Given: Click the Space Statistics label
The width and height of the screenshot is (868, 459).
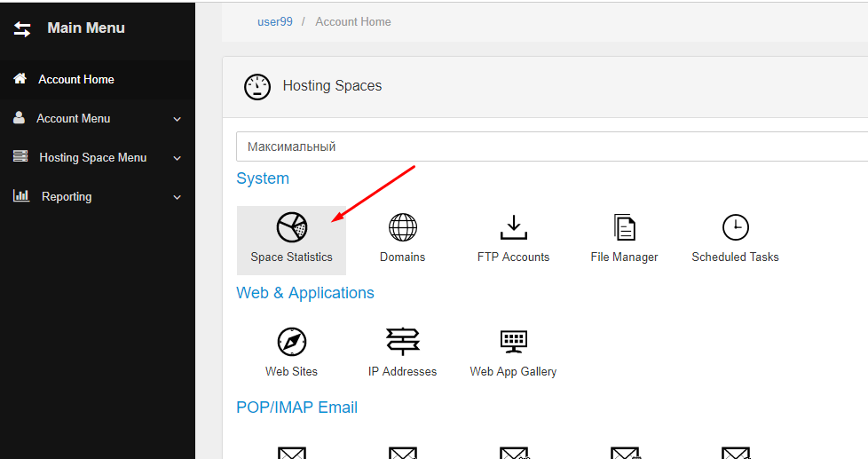Looking at the screenshot, I should pyautogui.click(x=292, y=257).
